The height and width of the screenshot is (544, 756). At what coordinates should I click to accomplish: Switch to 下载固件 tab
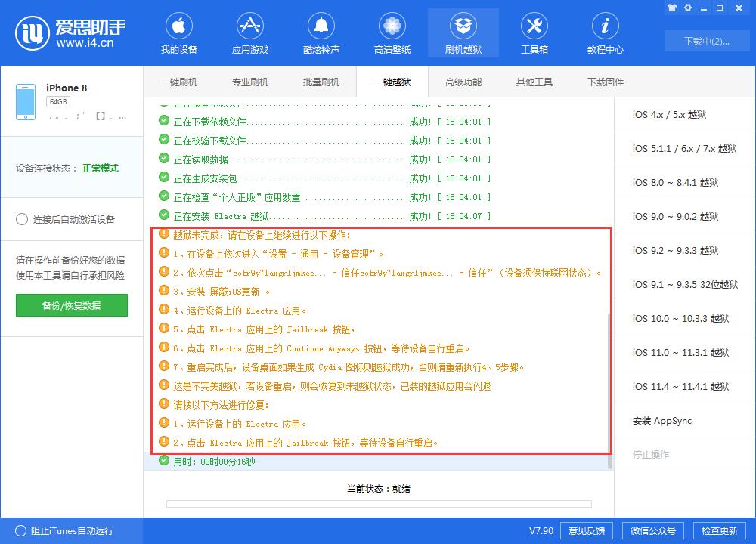coord(605,82)
